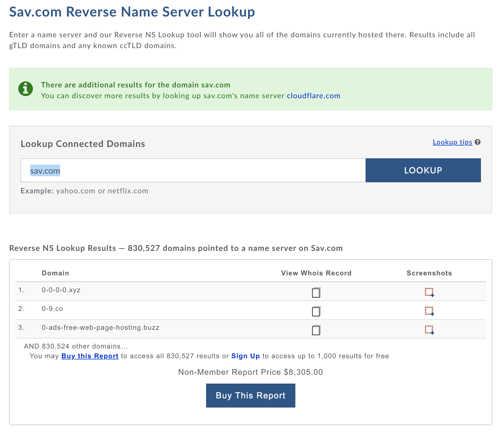Click the help question mark beside Lookup tips
504x434 pixels.
pyautogui.click(x=478, y=142)
